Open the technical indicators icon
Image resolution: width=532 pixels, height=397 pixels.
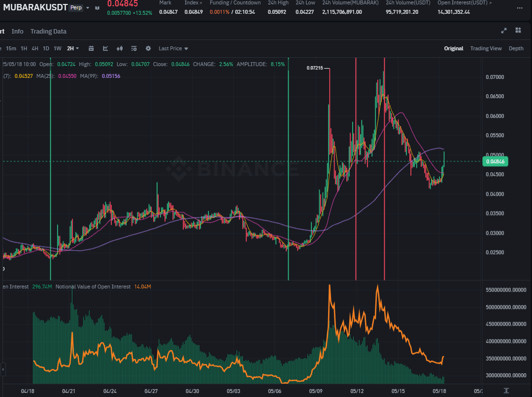click(105, 48)
